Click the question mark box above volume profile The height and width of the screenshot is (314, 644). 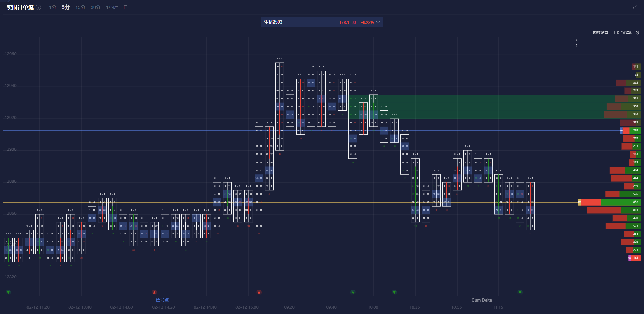(576, 46)
